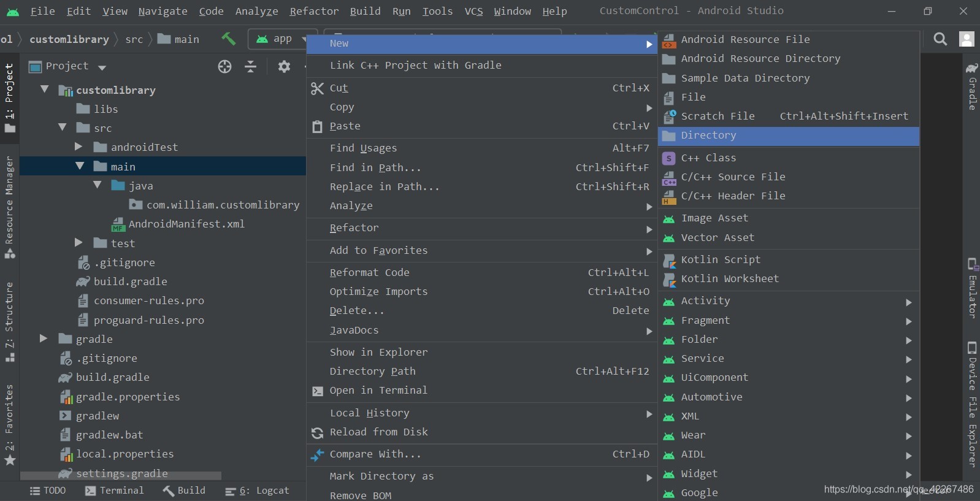980x501 pixels.
Task: Open the Device File Explorer side tab
Action: click(972, 405)
